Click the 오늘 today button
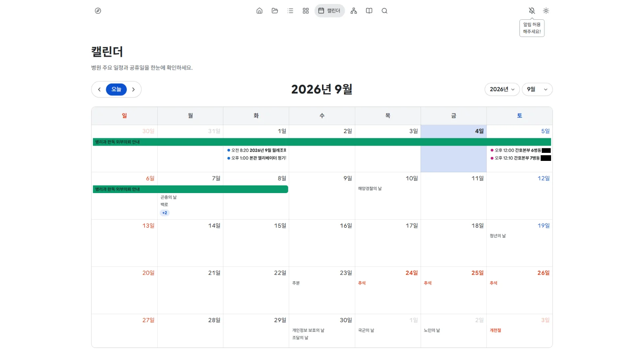644x362 pixels. click(x=116, y=89)
